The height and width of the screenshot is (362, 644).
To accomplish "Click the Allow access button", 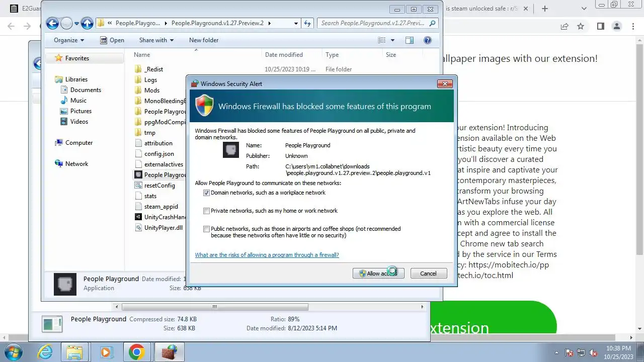I will [378, 273].
